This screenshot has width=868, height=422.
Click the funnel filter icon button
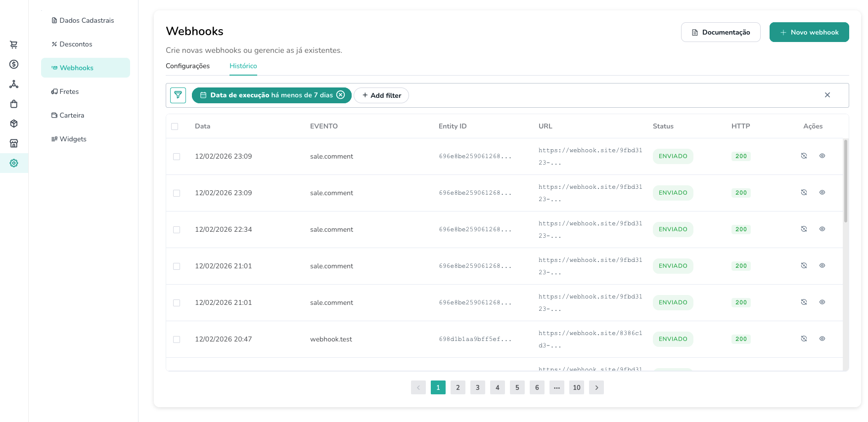pyautogui.click(x=178, y=95)
